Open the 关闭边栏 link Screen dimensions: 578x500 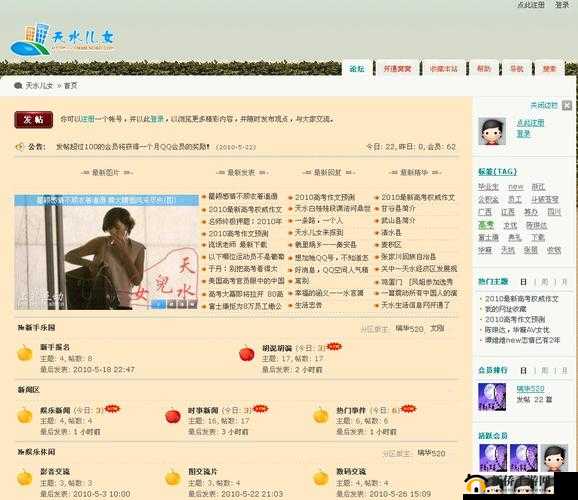[544, 105]
